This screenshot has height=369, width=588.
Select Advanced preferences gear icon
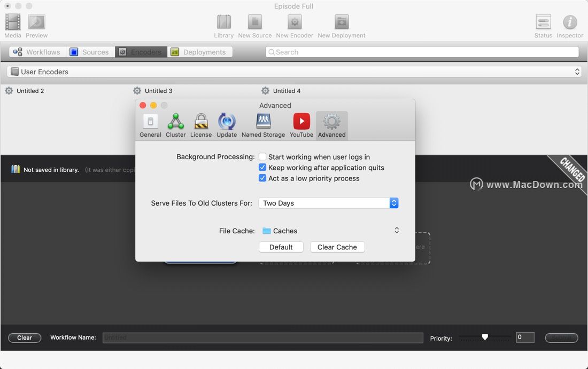pos(332,121)
